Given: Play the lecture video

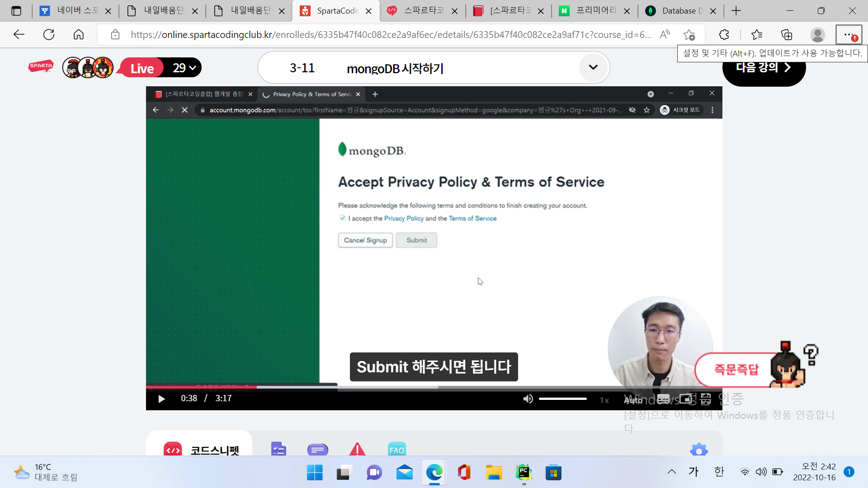Looking at the screenshot, I should pyautogui.click(x=161, y=399).
